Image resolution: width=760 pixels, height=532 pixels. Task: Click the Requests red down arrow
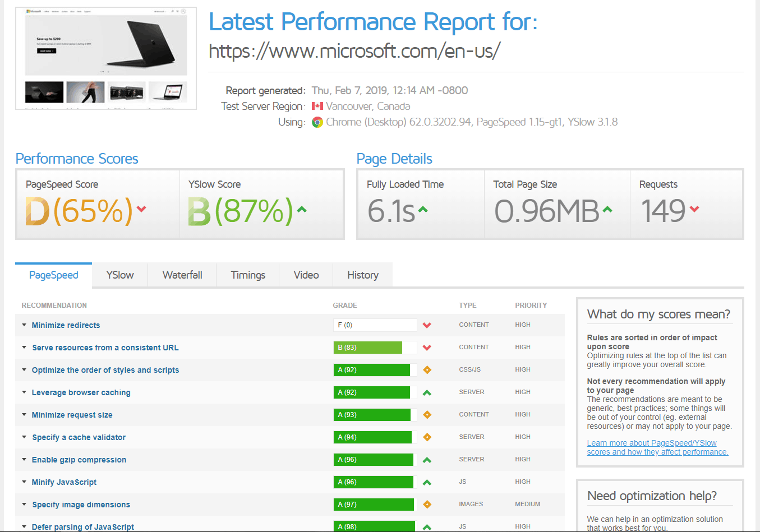(694, 209)
